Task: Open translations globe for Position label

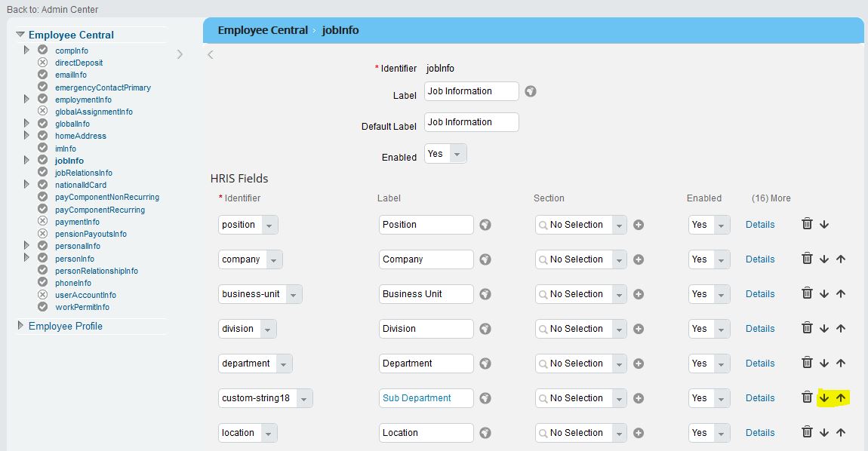Action: point(485,225)
